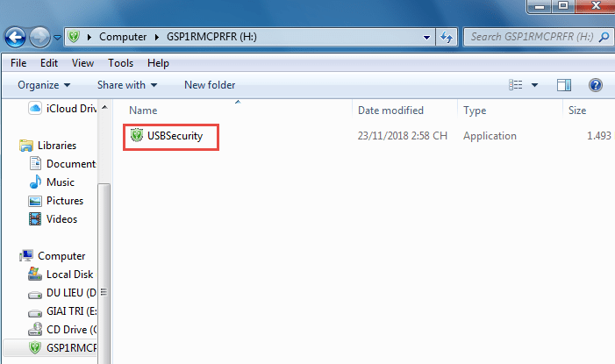The width and height of the screenshot is (615, 364).
Task: Open DU LIEU (D:) drive
Action: [x=71, y=293]
